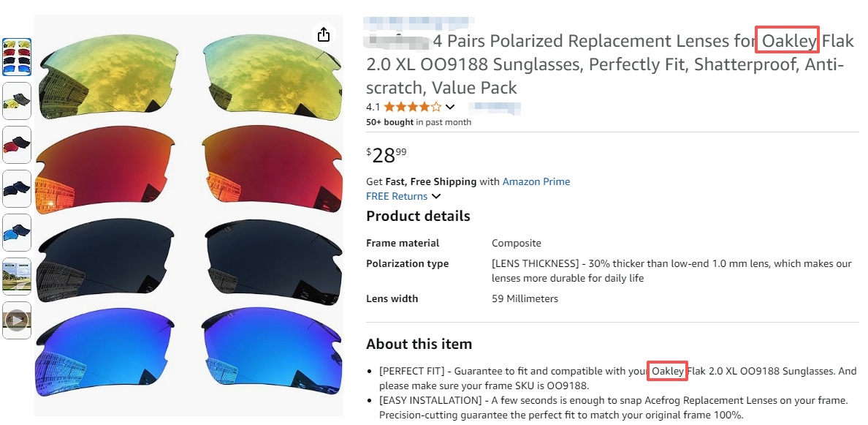The image size is (868, 425).
Task: Click the FREE Returns link
Action: [397, 196]
